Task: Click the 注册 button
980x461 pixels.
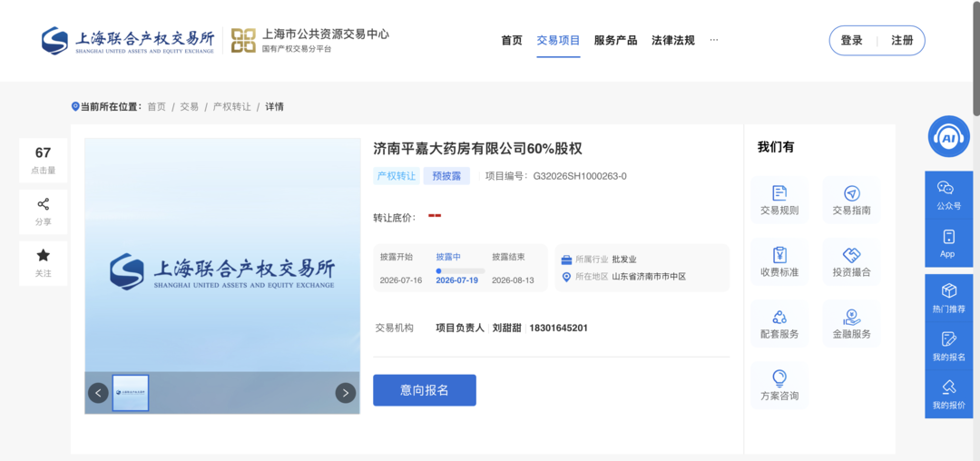Action: 902,41
